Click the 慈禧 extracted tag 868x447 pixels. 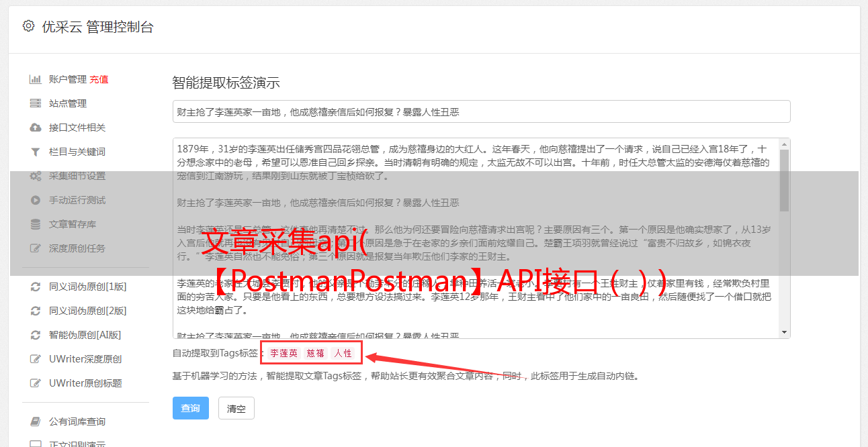pos(316,353)
